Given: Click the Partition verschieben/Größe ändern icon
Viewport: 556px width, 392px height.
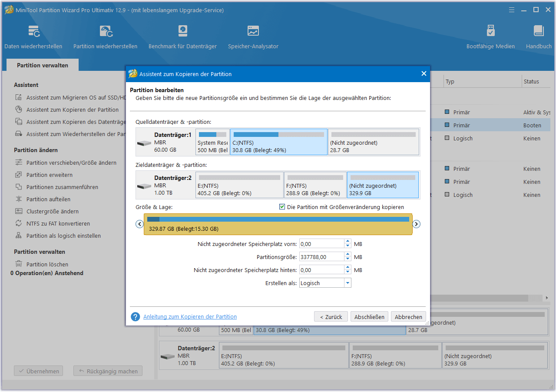Looking at the screenshot, I should tap(19, 163).
